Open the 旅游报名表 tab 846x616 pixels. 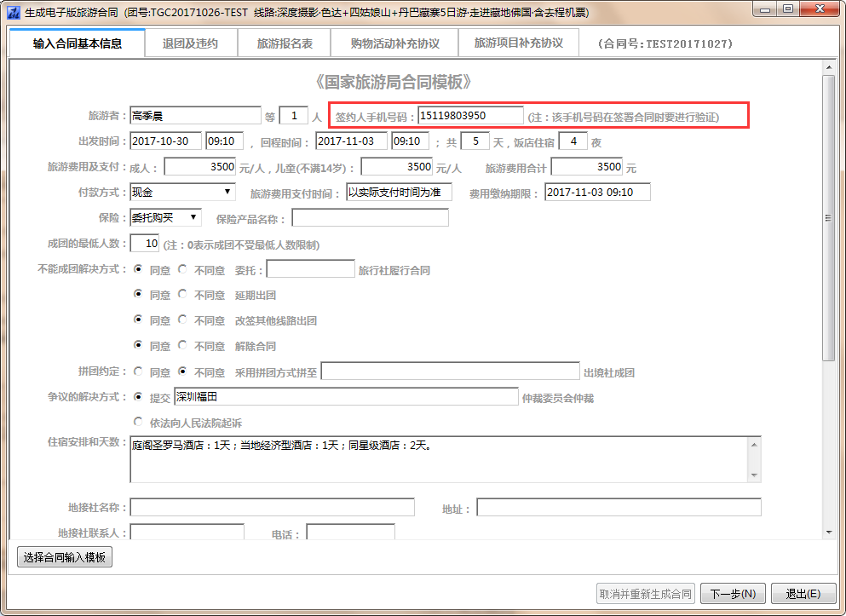[285, 43]
